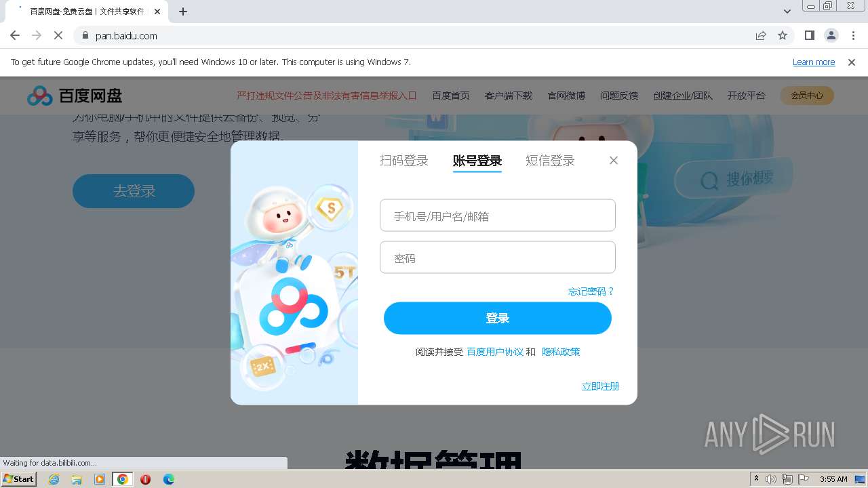Open 隐私政策 link
Viewport: 868px width, 488px height.
point(561,352)
